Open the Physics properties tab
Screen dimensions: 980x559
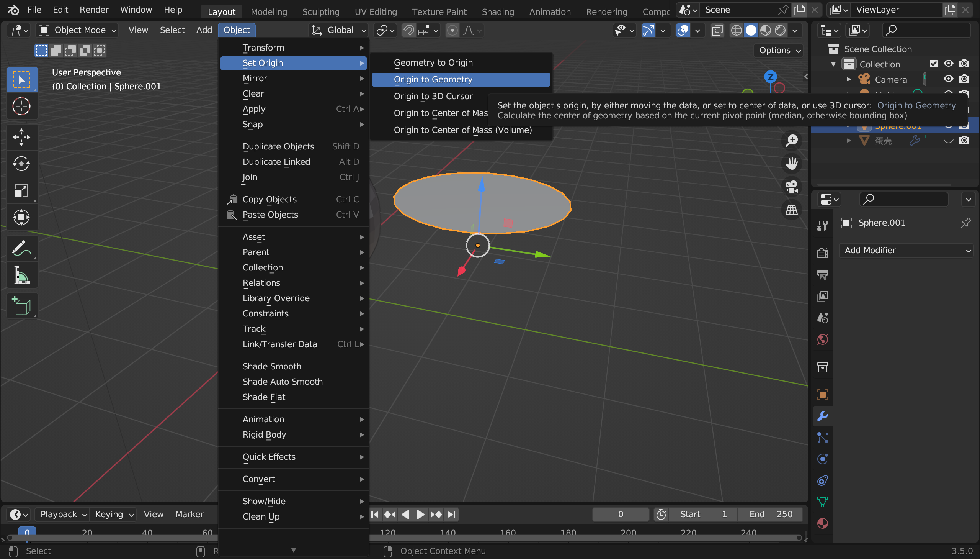tap(822, 459)
